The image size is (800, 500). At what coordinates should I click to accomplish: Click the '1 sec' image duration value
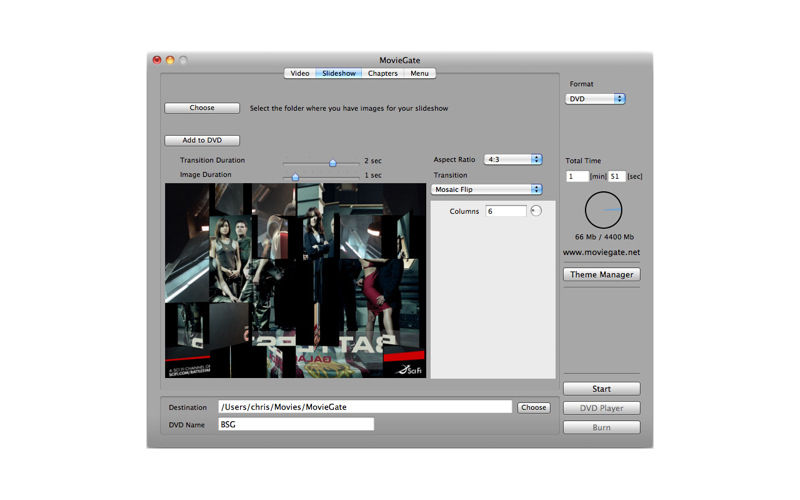coord(373,175)
